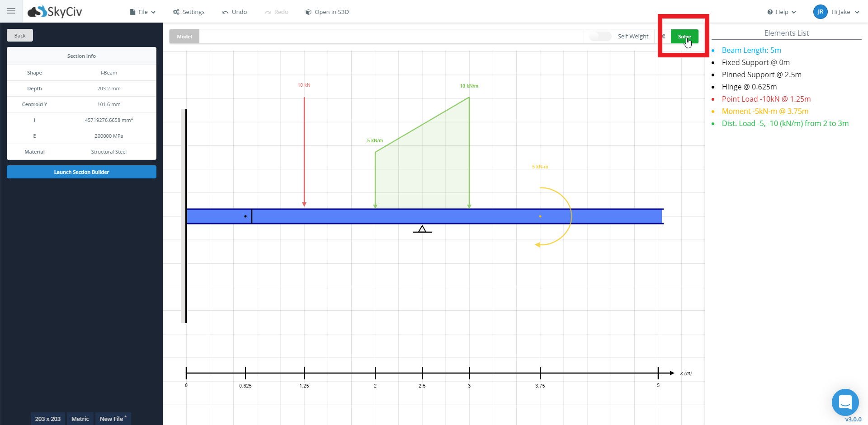Click the Metric units button

pos(80,419)
